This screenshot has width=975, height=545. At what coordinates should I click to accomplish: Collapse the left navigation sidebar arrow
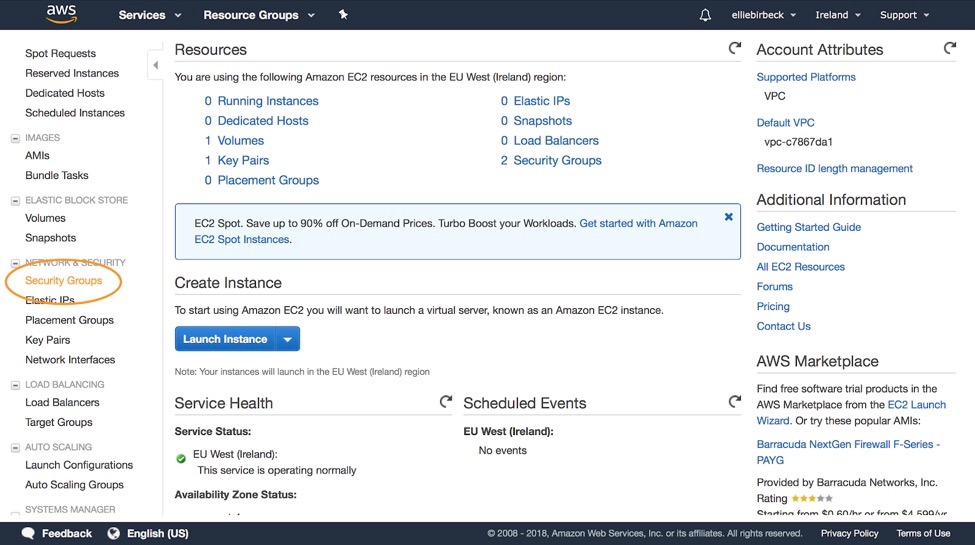click(x=155, y=65)
